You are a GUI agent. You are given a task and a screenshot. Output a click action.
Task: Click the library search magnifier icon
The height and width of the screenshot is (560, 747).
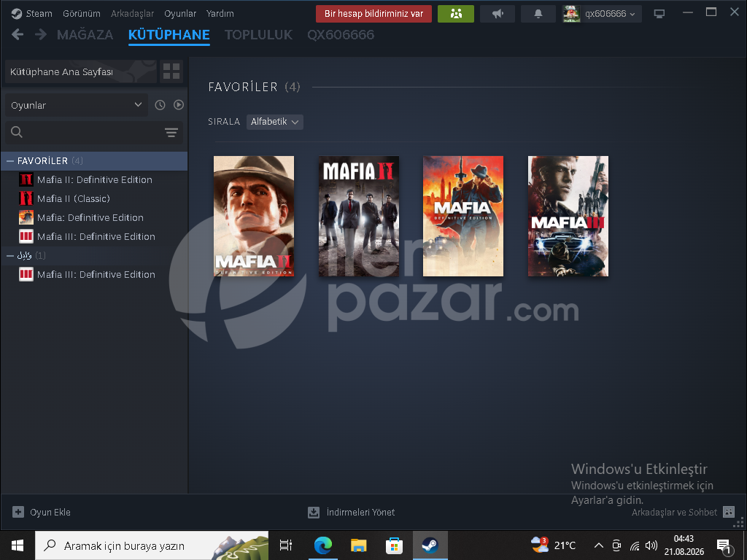click(x=17, y=133)
